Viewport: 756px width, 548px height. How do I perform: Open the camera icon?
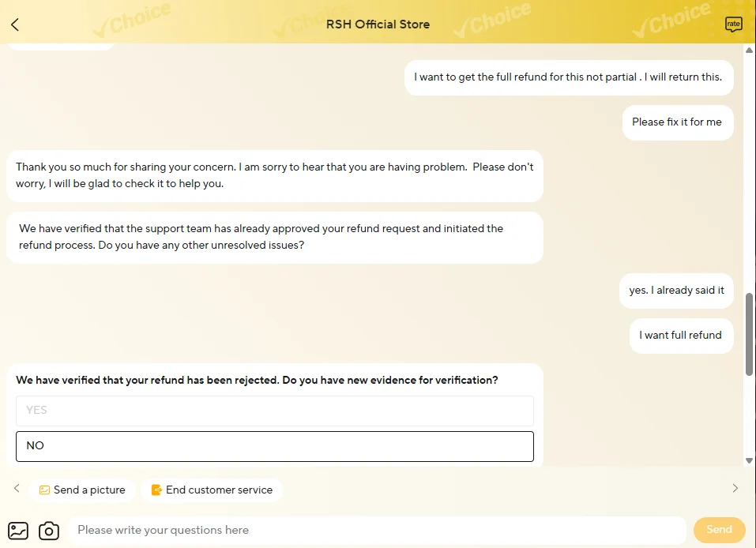point(49,531)
